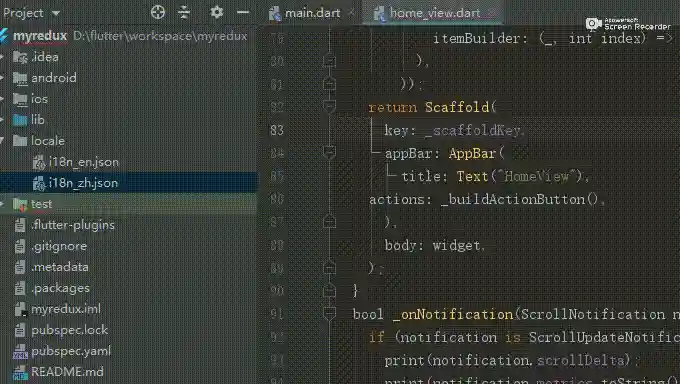The image size is (680, 384).
Task: Open pubspec.lock file
Action: pos(69,330)
